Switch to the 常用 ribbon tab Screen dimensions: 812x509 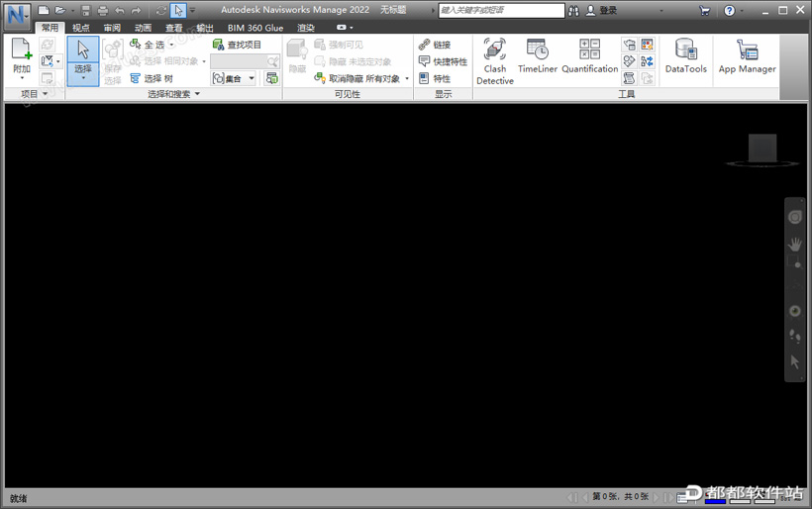[51, 28]
